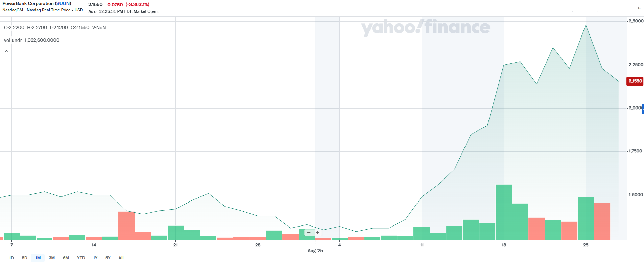
Task: Click the vol undr indicator label
Action: 13,40
